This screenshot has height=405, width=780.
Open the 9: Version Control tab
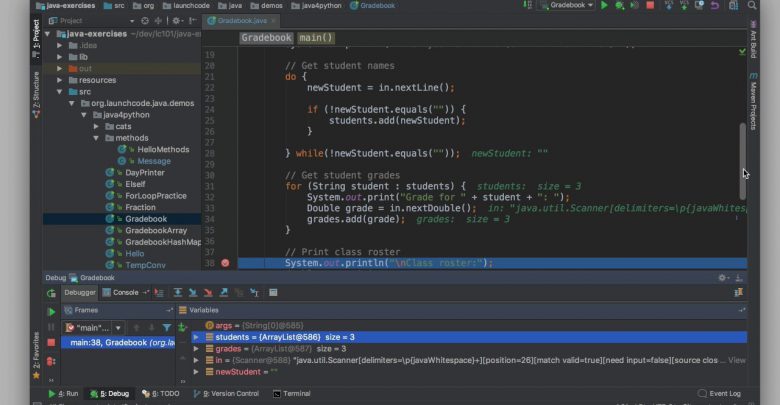point(226,394)
